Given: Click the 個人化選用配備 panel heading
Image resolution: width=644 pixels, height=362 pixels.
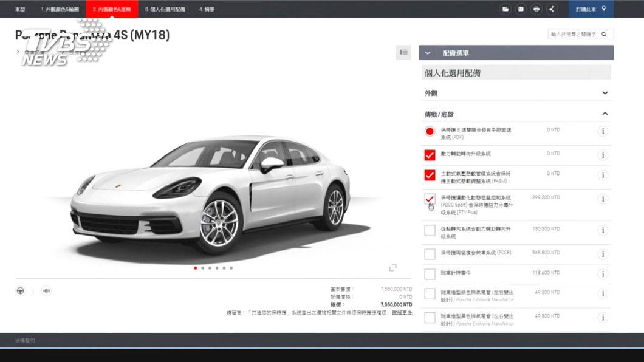Looking at the screenshot, I should (516, 73).
